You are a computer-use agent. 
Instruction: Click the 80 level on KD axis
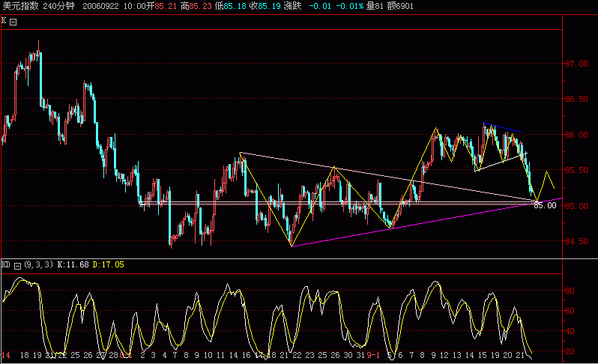570,291
